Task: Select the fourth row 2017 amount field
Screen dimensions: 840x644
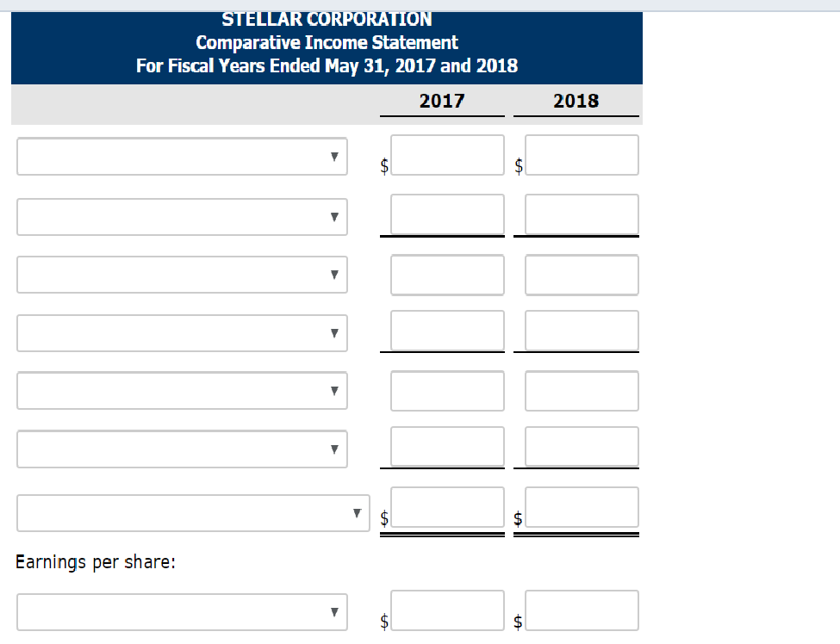Action: click(447, 331)
